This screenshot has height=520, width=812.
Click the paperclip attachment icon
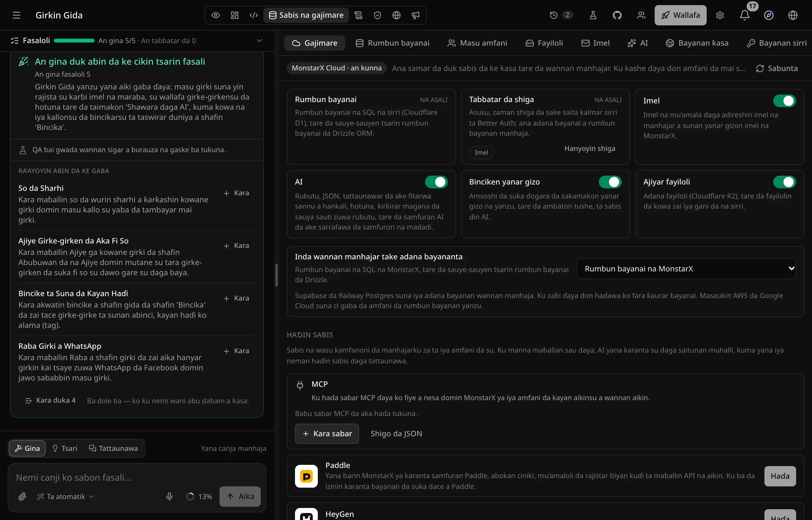coord(22,496)
